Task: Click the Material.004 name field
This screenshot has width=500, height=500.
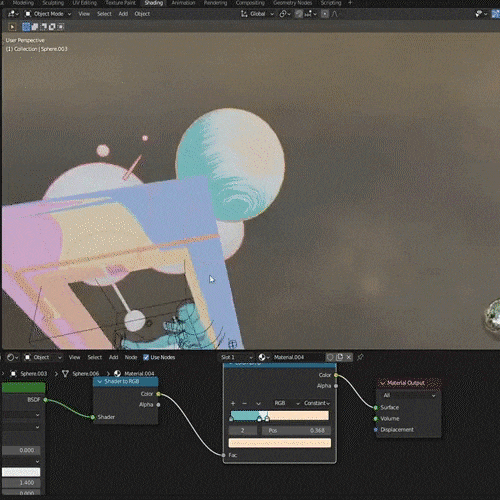Action: pyautogui.click(x=298, y=357)
